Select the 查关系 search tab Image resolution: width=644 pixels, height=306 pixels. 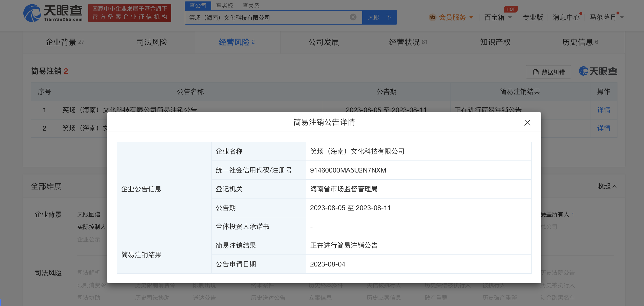(251, 6)
